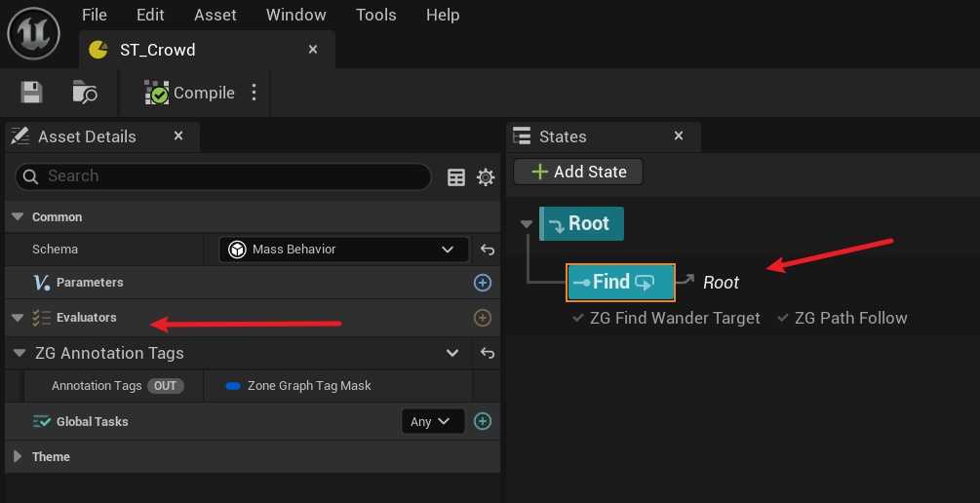
Task: Open the Tools menu
Action: (375, 15)
